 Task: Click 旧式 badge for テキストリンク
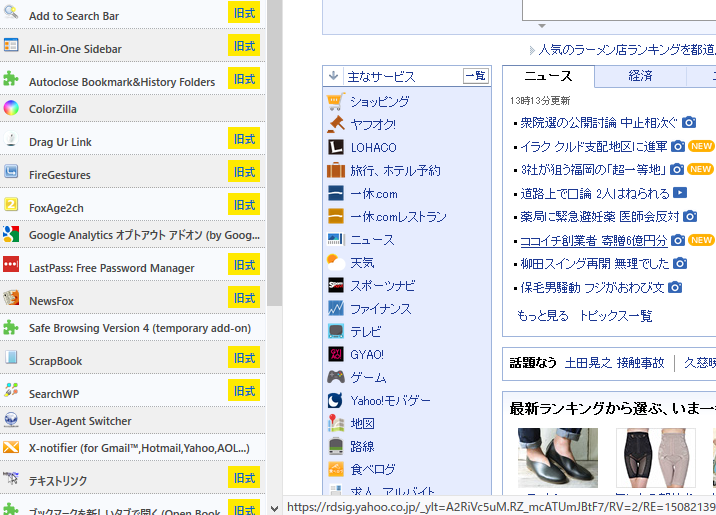tap(244, 478)
